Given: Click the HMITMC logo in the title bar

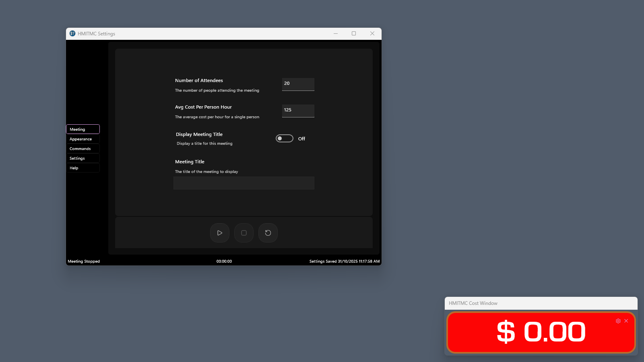Looking at the screenshot, I should pyautogui.click(x=72, y=33).
